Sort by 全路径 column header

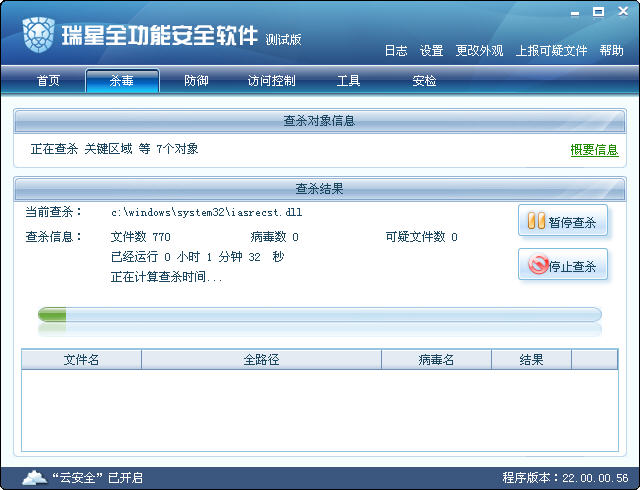tap(261, 359)
